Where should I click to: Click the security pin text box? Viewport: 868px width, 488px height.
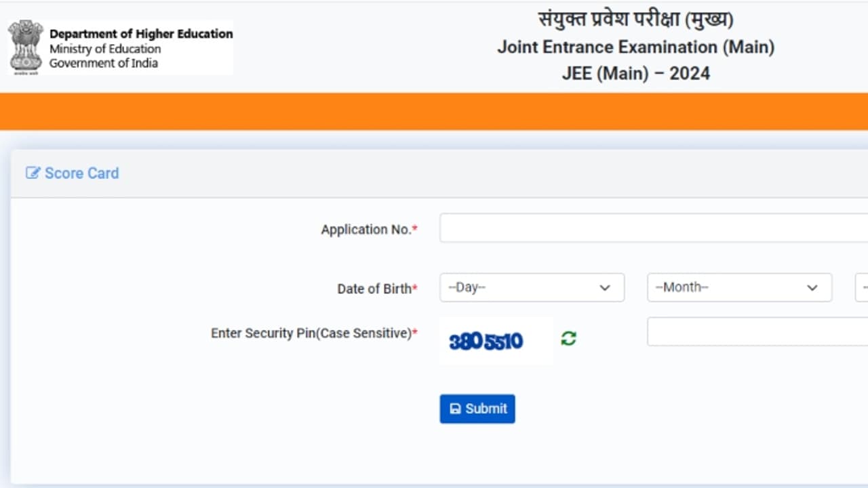click(x=757, y=332)
